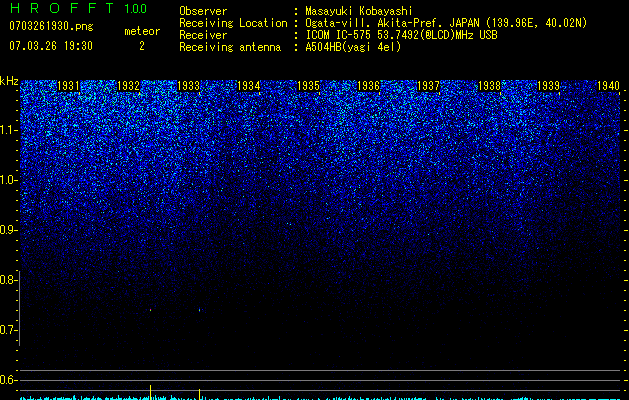The width and height of the screenshot is (629, 400).
Task: Click the Receiver label
Action: (x=203, y=35)
